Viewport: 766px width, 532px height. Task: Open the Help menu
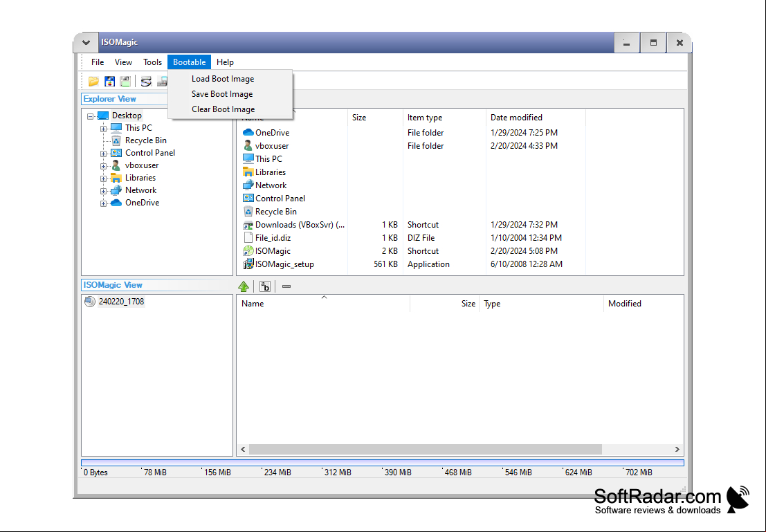point(225,62)
